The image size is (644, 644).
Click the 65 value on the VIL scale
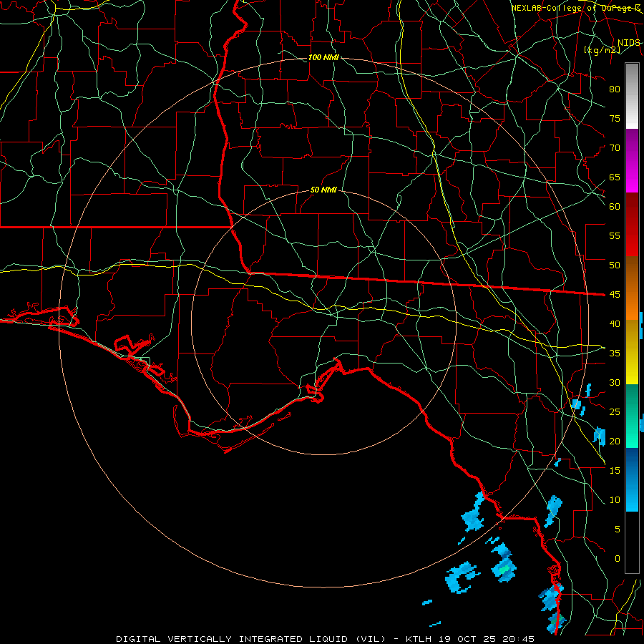click(615, 177)
